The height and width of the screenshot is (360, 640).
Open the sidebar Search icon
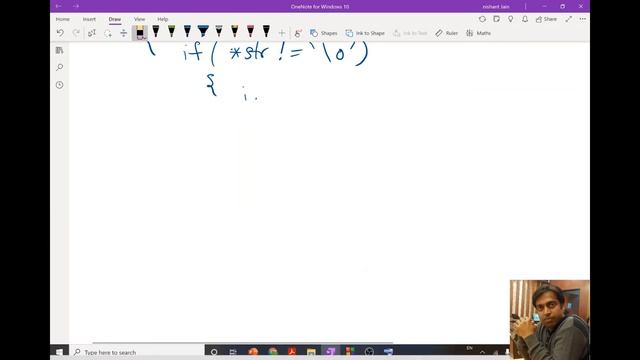click(x=60, y=67)
